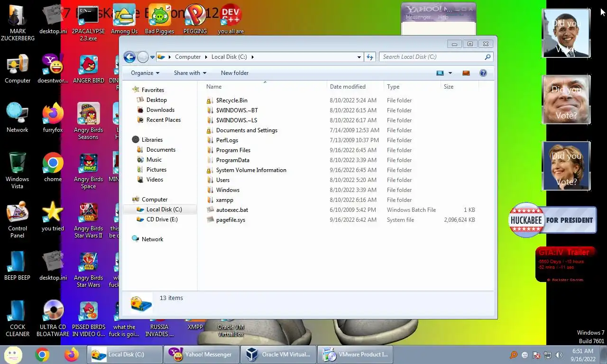Viewport: 607px width, 364px height.
Task: Switch to Yahoo! Messenger taskbar button
Action: [x=202, y=355]
